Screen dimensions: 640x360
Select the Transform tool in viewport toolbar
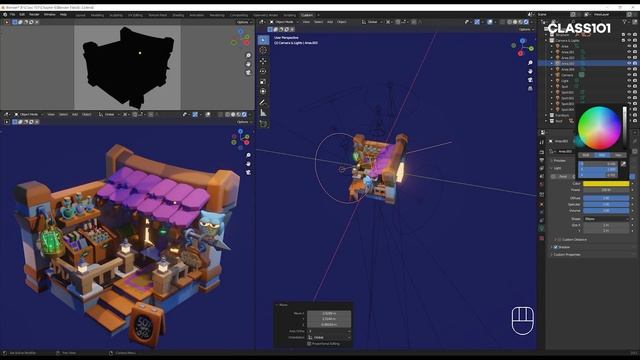pos(263,91)
